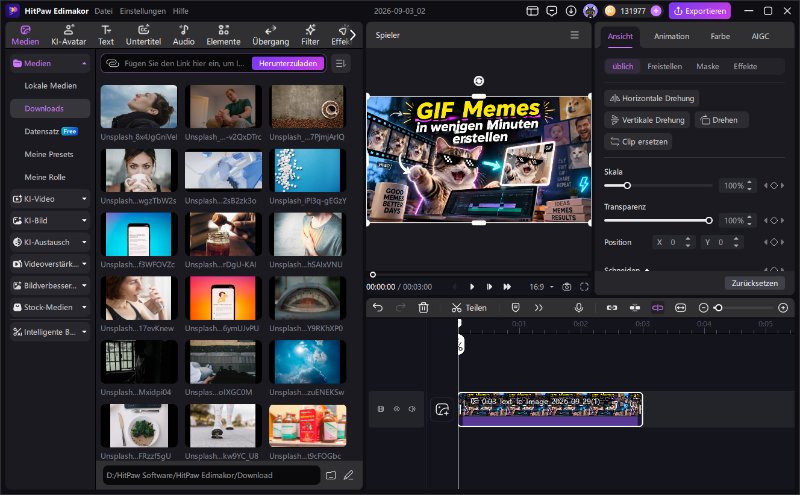Open the feedback message icon
Screen dimensions: 800x495
coord(552,11)
